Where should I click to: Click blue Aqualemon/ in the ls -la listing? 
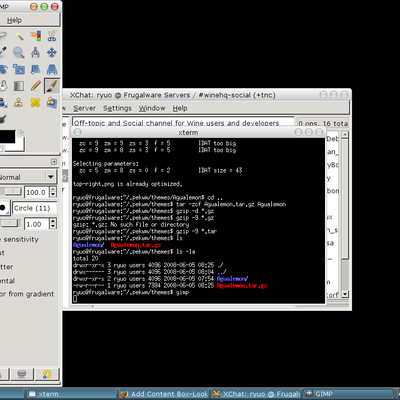232,279
